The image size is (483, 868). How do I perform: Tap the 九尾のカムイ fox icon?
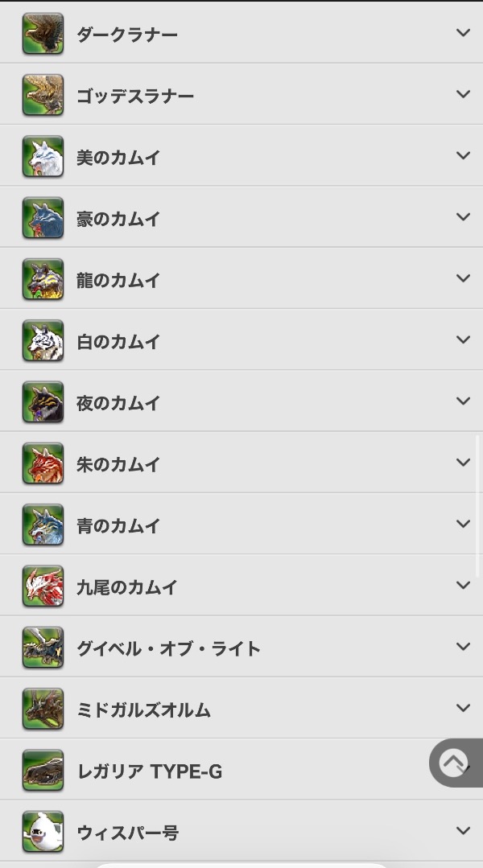43,586
